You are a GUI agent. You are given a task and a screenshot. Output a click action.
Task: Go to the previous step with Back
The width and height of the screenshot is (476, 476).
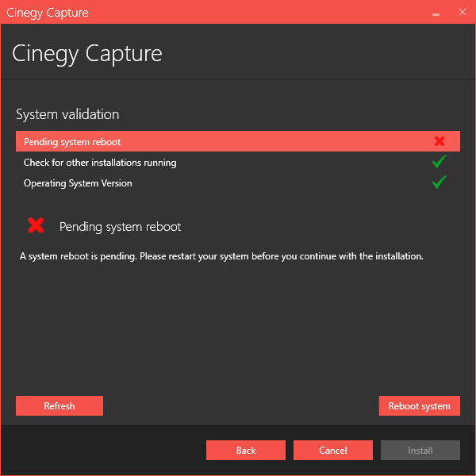[x=246, y=450]
